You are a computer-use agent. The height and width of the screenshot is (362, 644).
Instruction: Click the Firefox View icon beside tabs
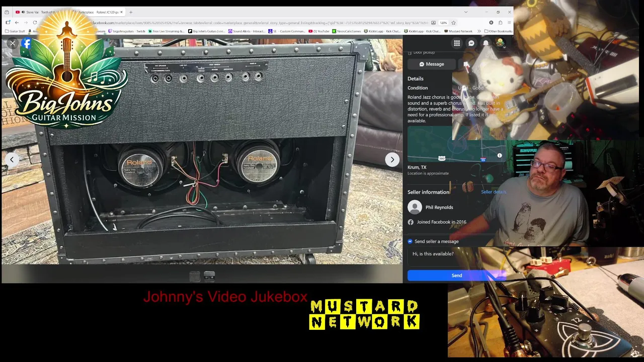[7, 12]
